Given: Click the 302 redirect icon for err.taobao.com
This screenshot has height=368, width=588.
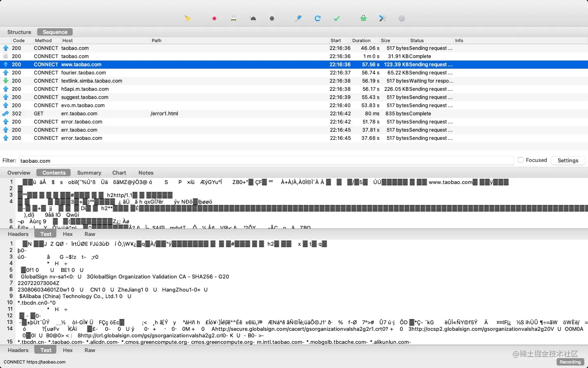Looking at the screenshot, I should point(6,114).
